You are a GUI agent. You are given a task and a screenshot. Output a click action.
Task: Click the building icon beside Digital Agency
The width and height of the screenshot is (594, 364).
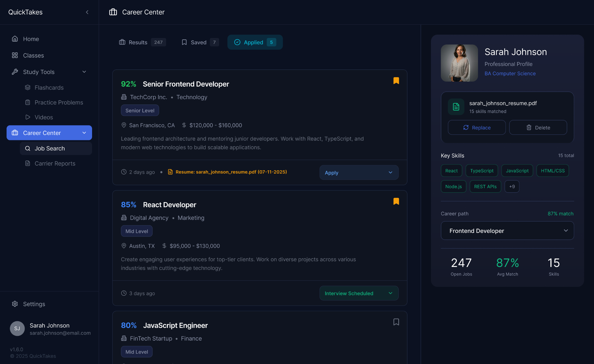point(124,218)
